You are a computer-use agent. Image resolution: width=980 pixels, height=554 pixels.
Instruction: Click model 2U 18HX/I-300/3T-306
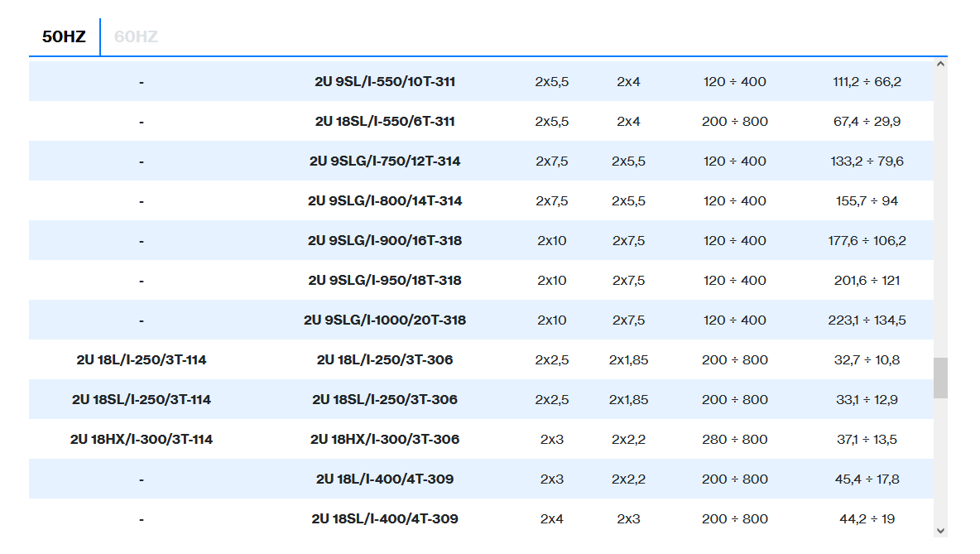385,440
